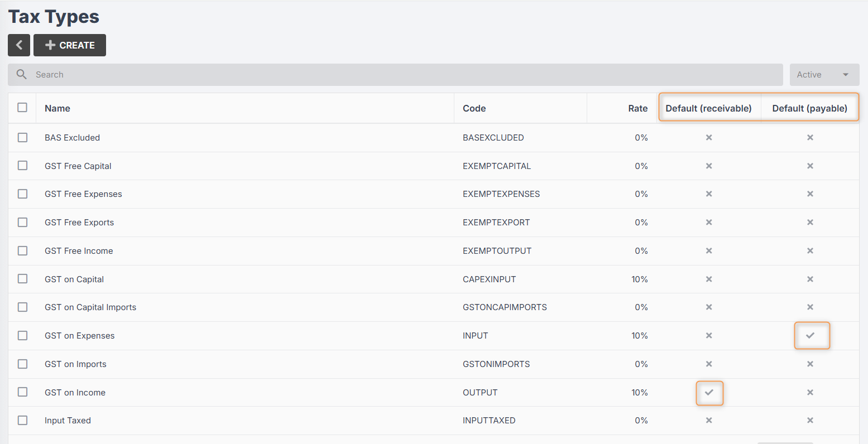Open the GST on Imports tax type
The image size is (868, 444).
click(75, 364)
